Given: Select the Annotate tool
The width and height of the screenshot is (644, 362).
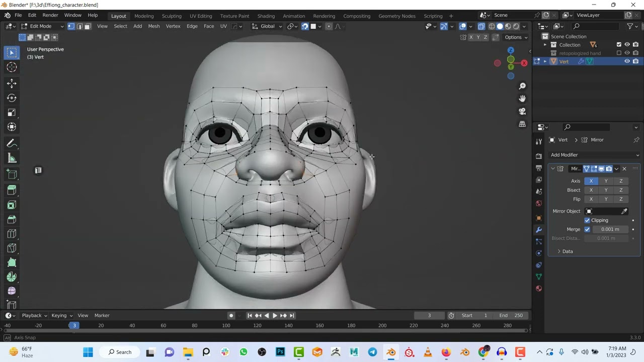Looking at the screenshot, I should click(x=12, y=144).
